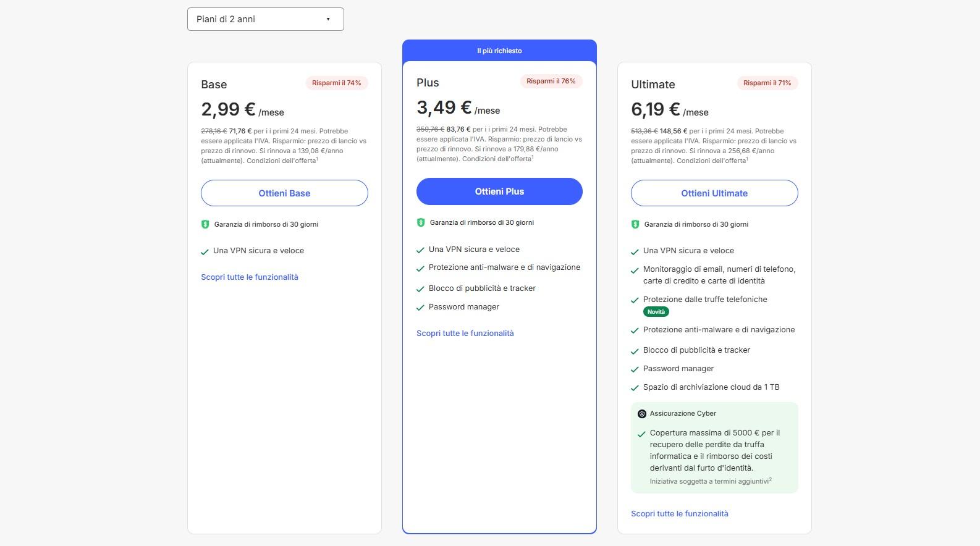
Task: Click the checkmark beside Spazio di archiviazione cloud da 1 TB
Action: coord(635,388)
